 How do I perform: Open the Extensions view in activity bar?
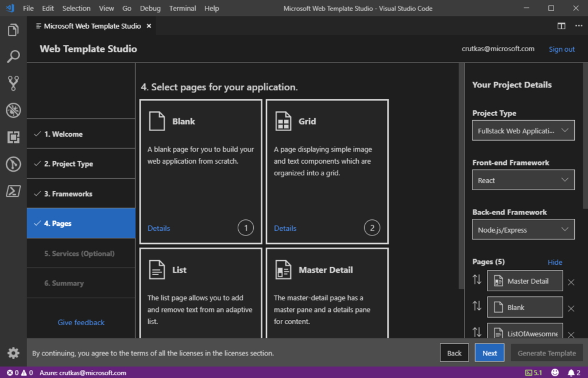[13, 137]
